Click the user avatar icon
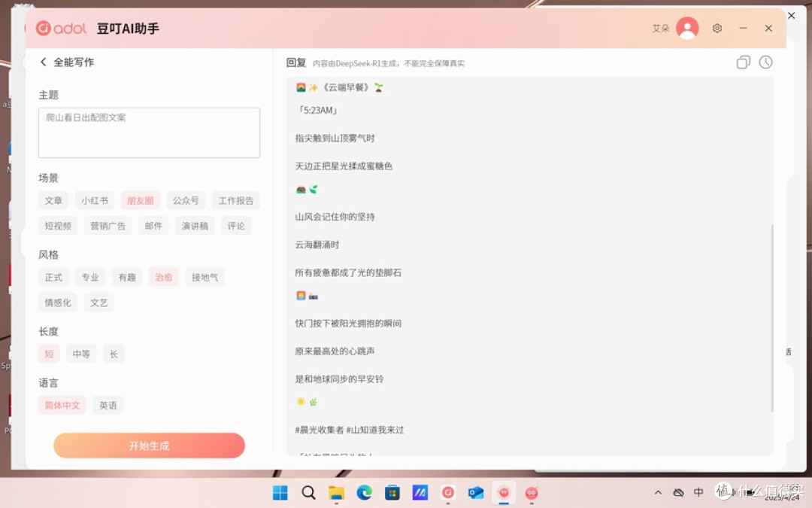Screen dimensions: 812x508 coord(687,28)
